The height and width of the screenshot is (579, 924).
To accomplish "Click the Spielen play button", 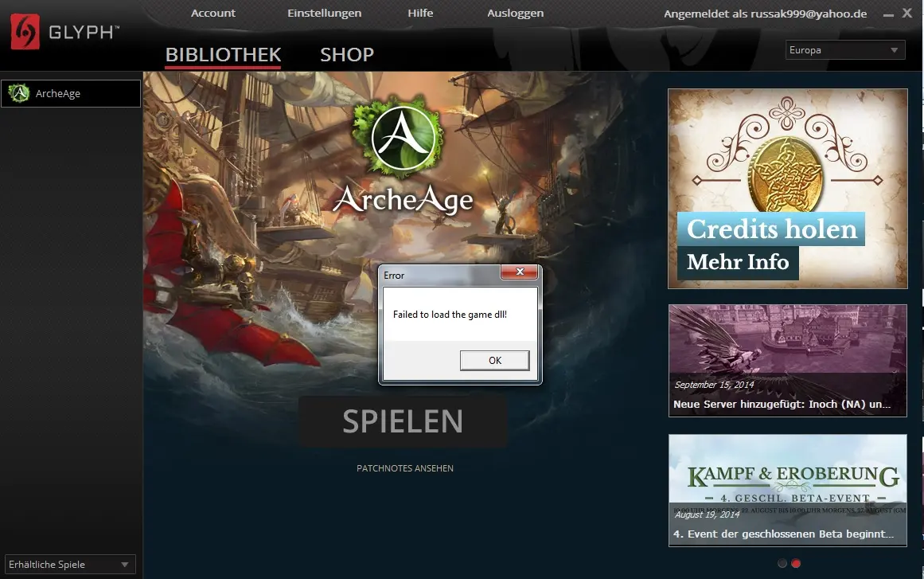I will click(x=403, y=421).
